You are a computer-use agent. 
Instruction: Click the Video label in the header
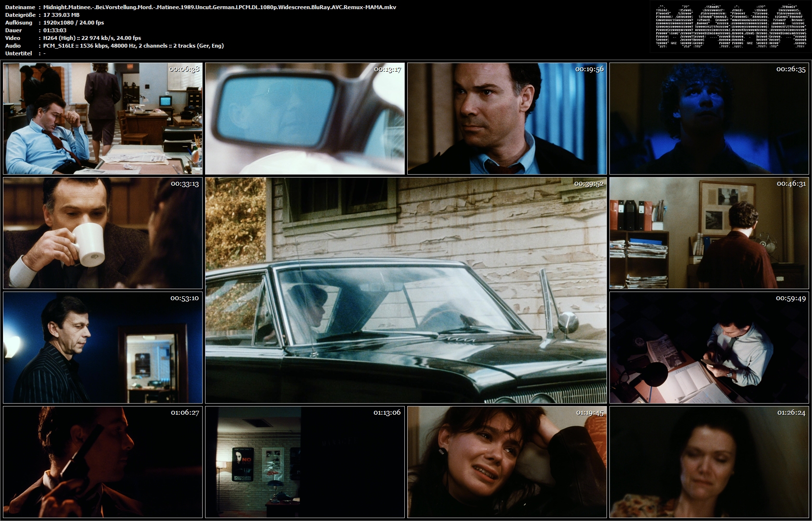[x=13, y=38]
